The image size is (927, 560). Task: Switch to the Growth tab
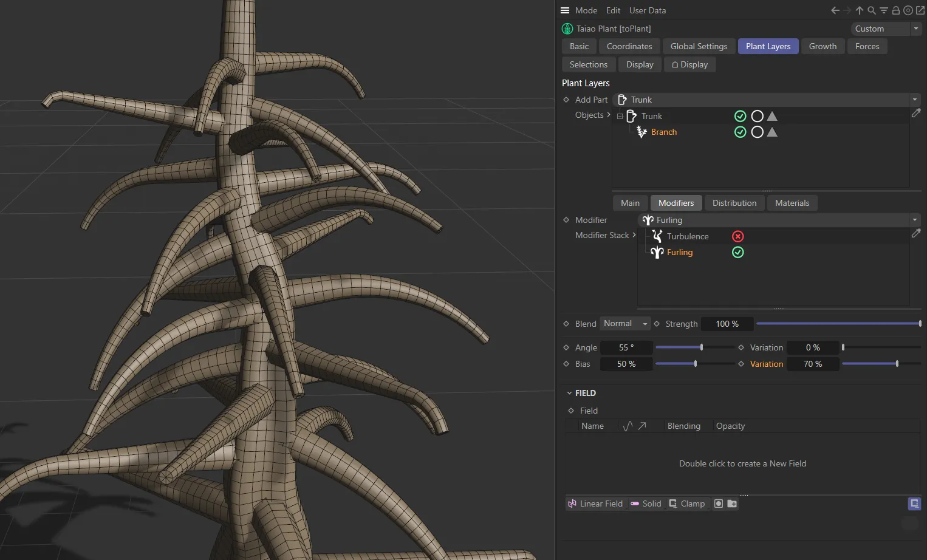823,46
